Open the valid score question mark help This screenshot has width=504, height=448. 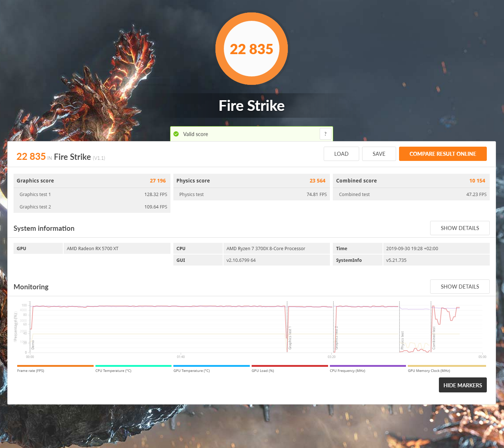tap(326, 134)
